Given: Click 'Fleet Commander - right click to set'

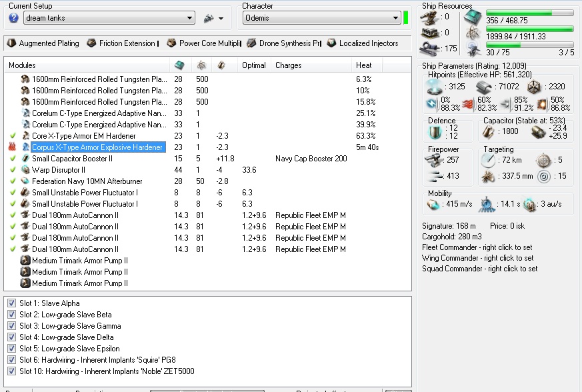Looking at the screenshot, I should (x=477, y=247).
